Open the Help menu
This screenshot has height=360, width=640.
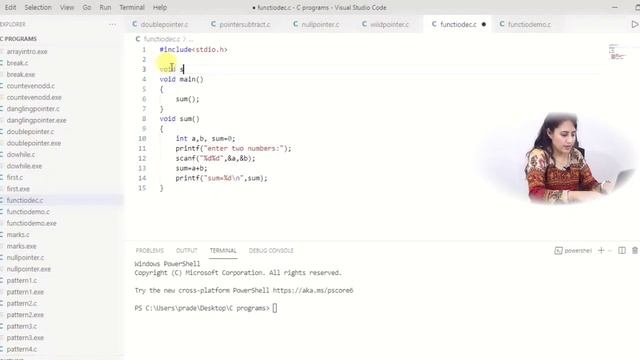[160, 7]
